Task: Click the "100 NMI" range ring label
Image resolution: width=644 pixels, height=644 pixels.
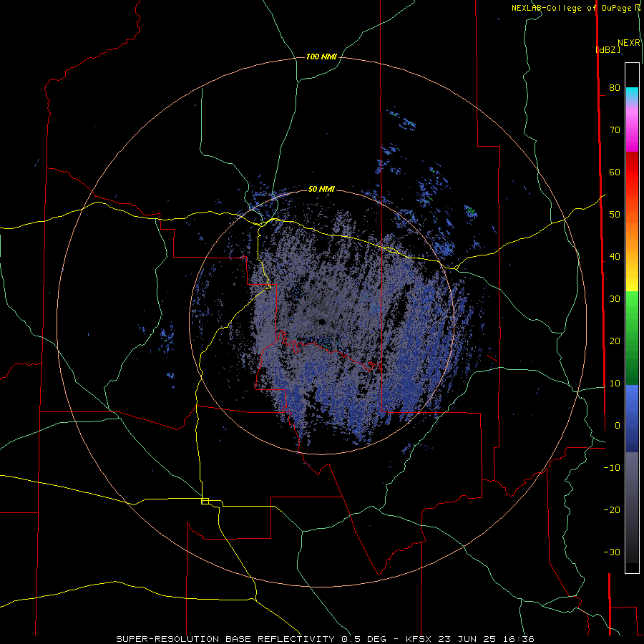Action: pyautogui.click(x=321, y=57)
